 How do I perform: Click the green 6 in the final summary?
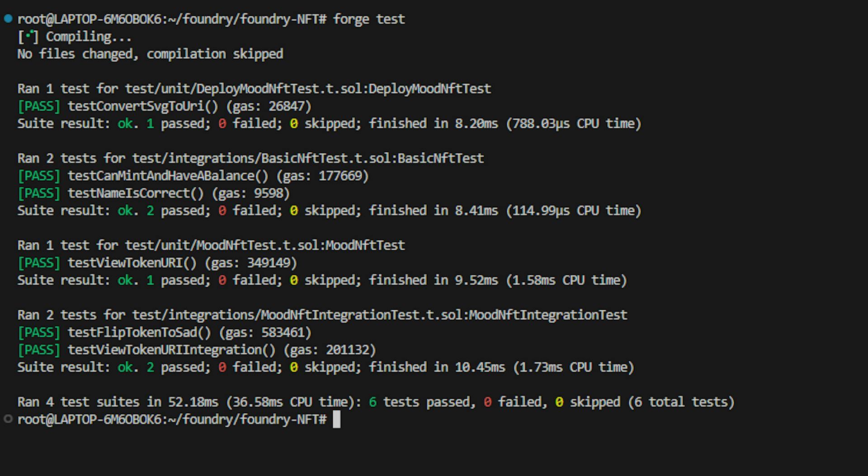coord(373,402)
